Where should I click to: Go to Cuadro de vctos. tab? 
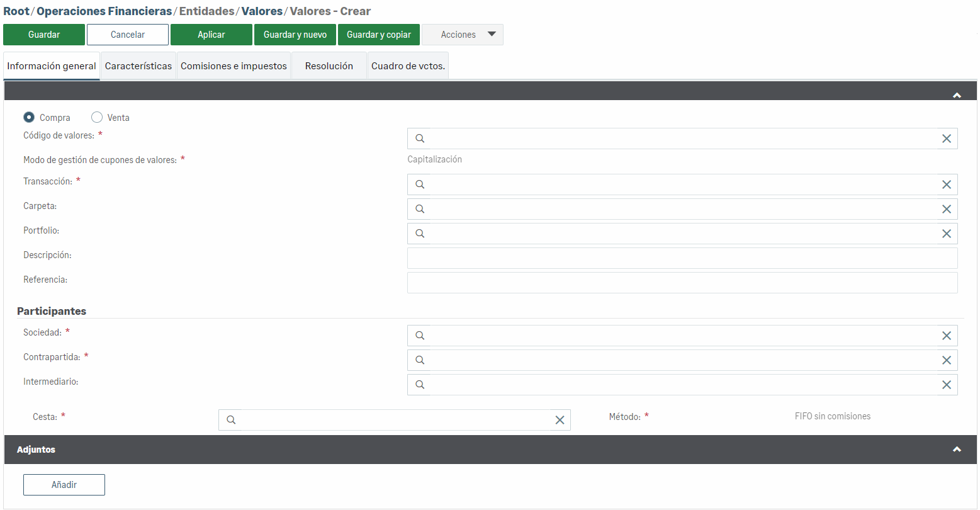tap(408, 66)
